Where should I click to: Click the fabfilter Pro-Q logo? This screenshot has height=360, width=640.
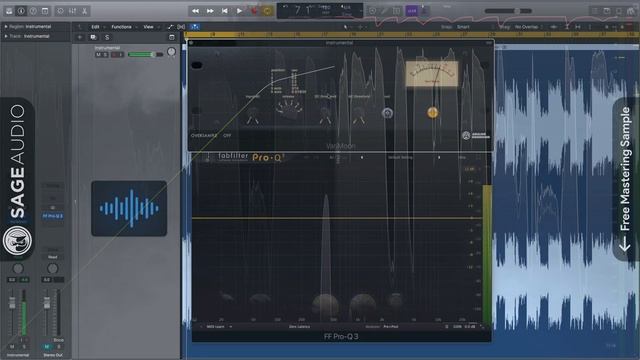pyautogui.click(x=251, y=157)
